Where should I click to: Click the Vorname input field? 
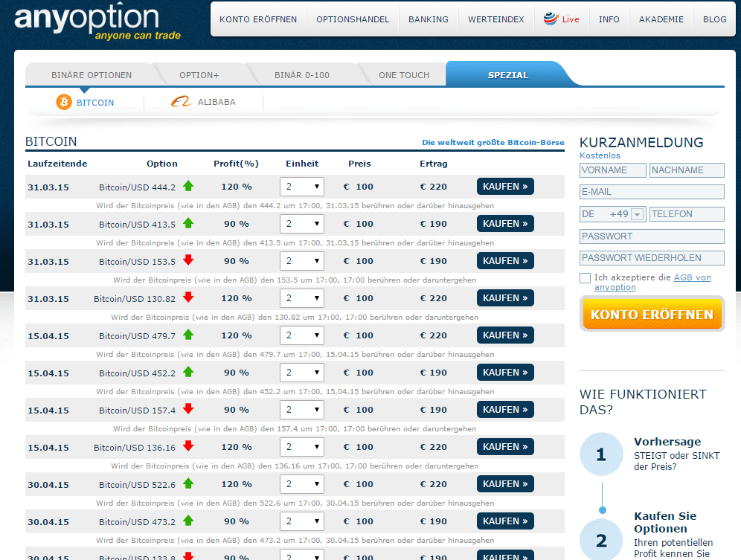[613, 170]
